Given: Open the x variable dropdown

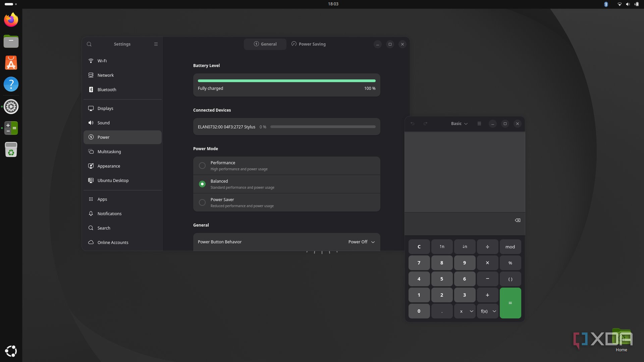Looking at the screenshot, I should 465,311.
